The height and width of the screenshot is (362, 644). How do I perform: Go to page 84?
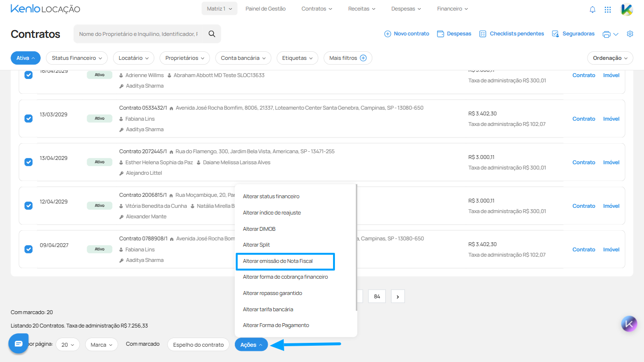[x=377, y=296]
